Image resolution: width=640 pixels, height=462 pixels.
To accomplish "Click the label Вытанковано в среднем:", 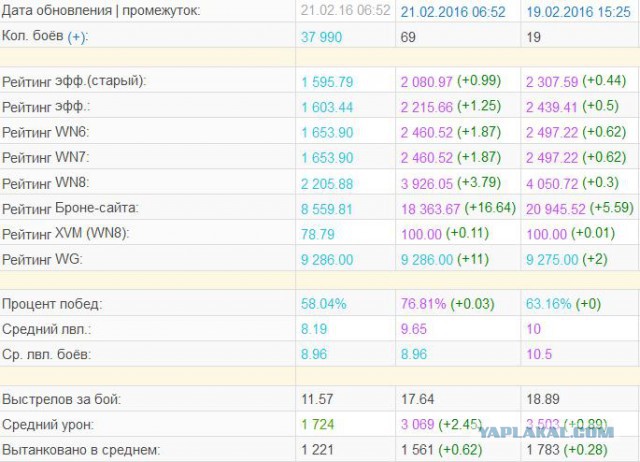I will tap(81, 450).
